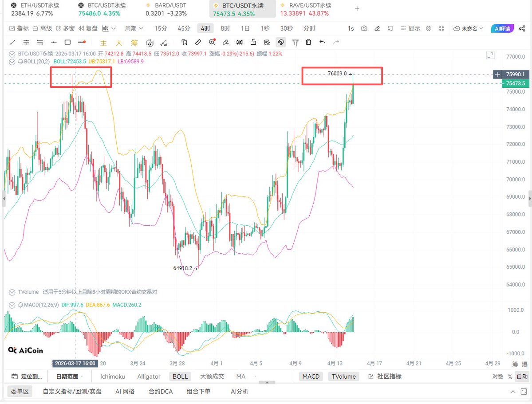Click the pencil draw icon in top toolbar
Screen dimensions: 532x404
pos(377,28)
